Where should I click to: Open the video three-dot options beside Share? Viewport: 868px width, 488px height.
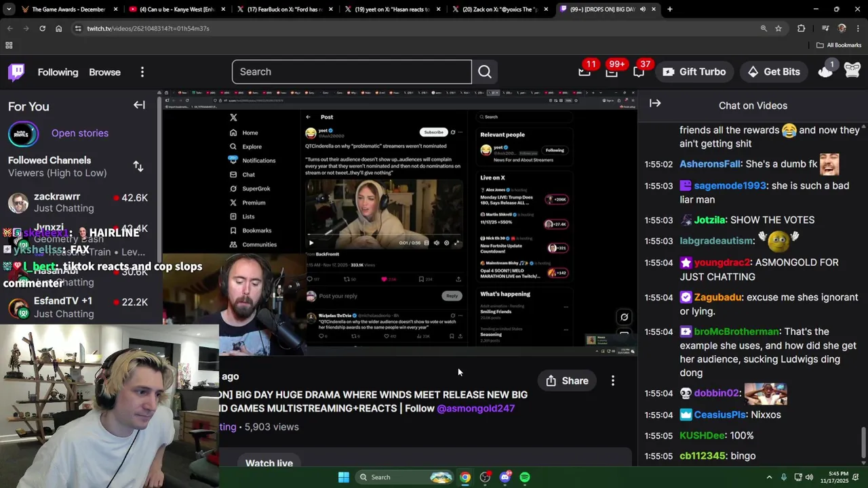coord(613,381)
